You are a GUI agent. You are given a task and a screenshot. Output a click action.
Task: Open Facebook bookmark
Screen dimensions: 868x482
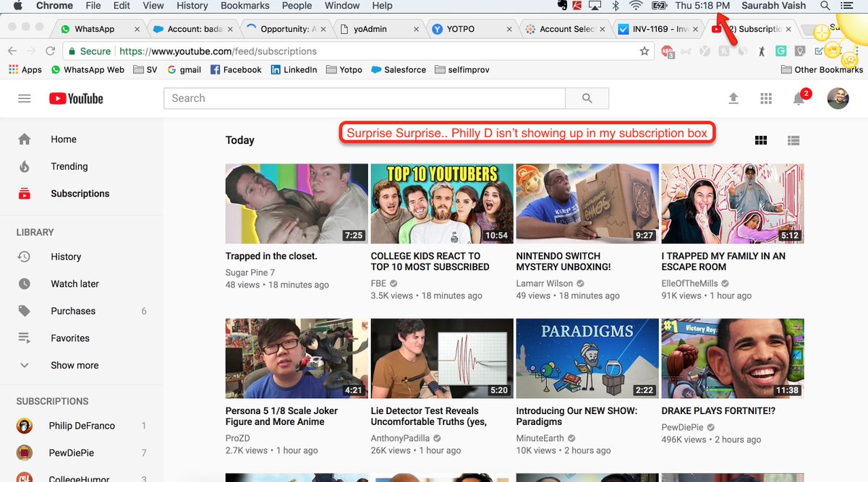(x=236, y=70)
